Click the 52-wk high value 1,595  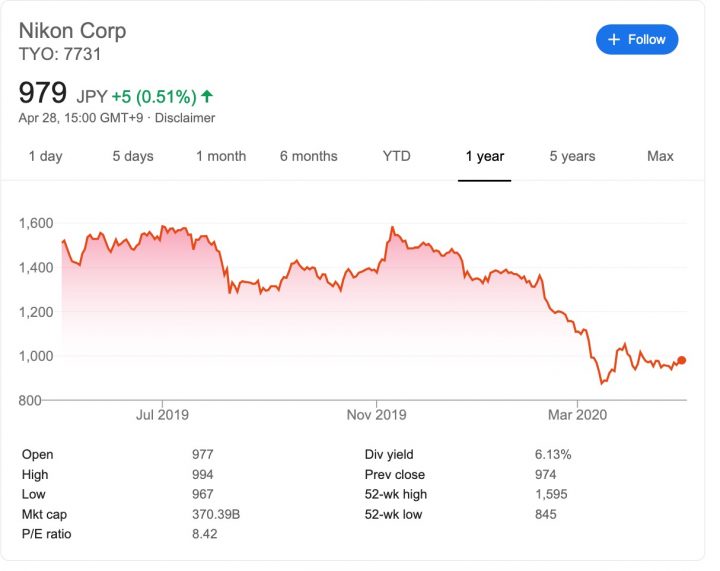pos(551,494)
